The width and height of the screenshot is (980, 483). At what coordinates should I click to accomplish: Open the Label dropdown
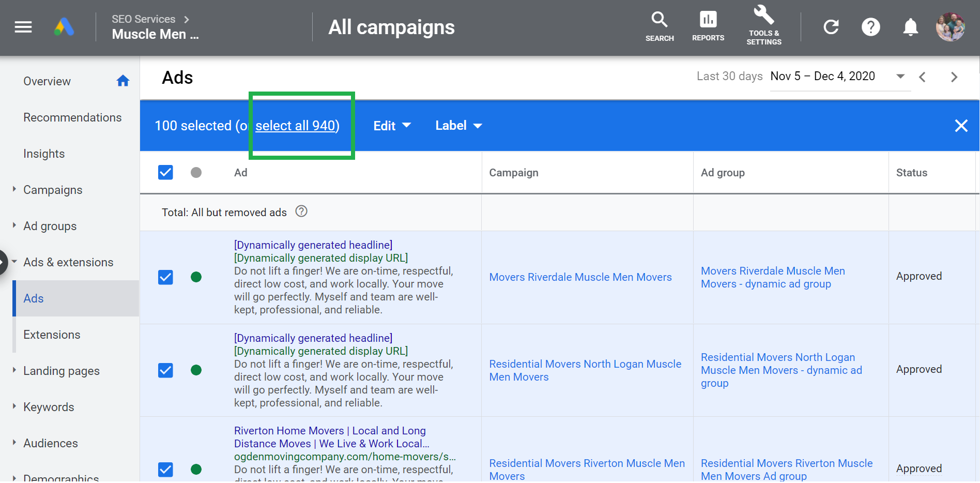click(x=459, y=126)
